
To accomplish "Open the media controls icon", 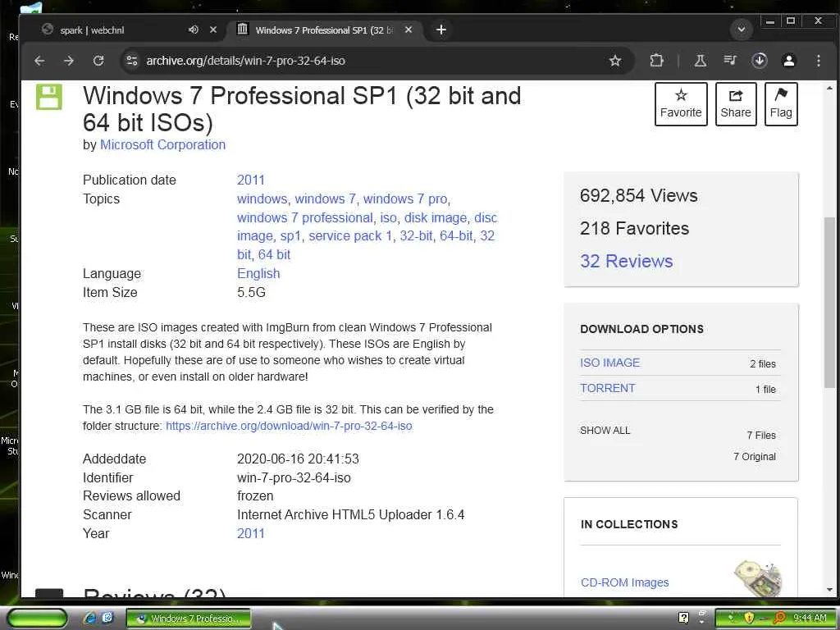I will pos(729,60).
